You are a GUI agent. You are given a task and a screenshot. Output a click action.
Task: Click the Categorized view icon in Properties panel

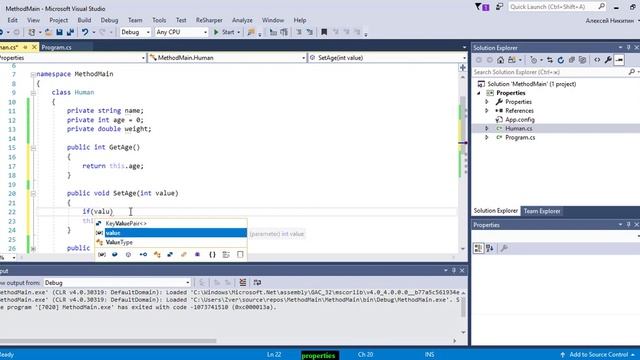[x=478, y=248]
